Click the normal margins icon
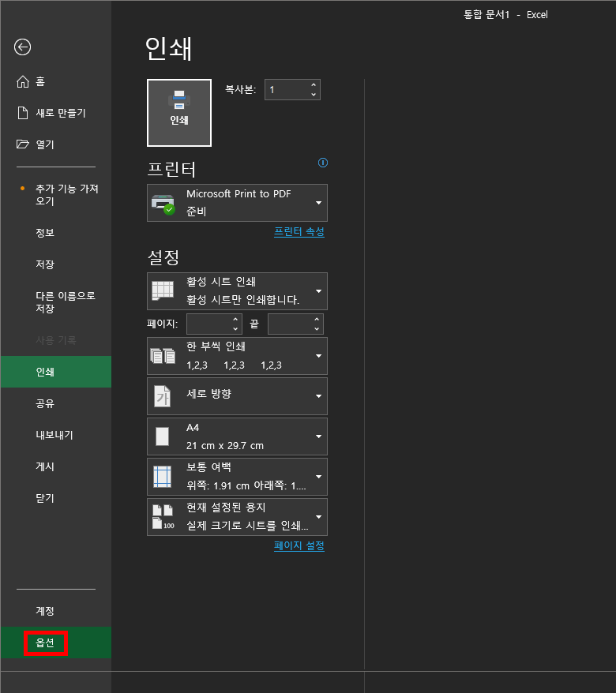 (x=162, y=477)
